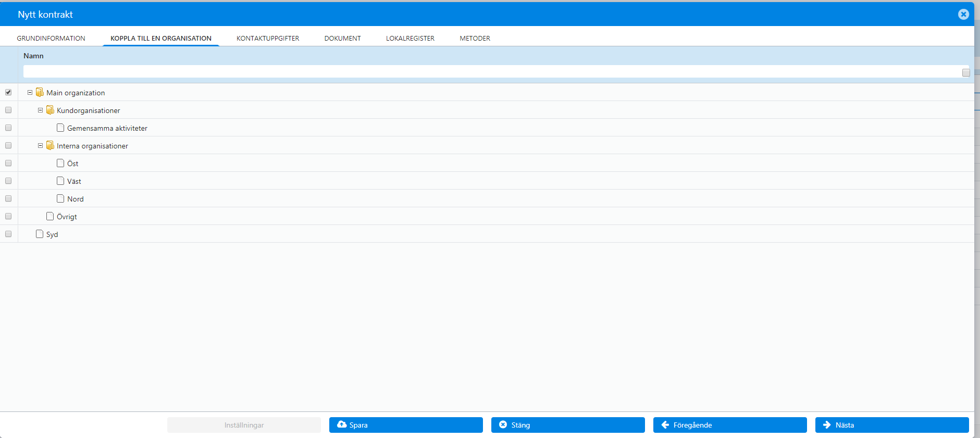Enable the Öst row checkbox
Screen dimensions: 980x438
8,163
